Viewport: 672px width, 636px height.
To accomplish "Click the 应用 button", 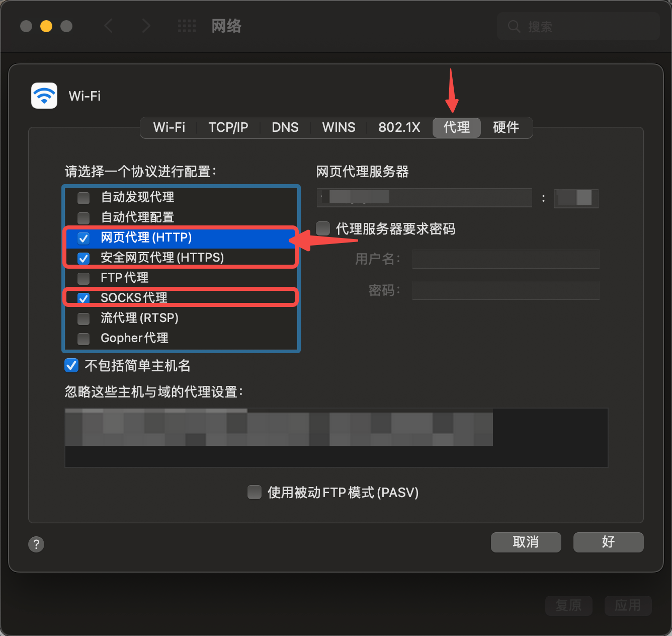I will click(x=628, y=605).
